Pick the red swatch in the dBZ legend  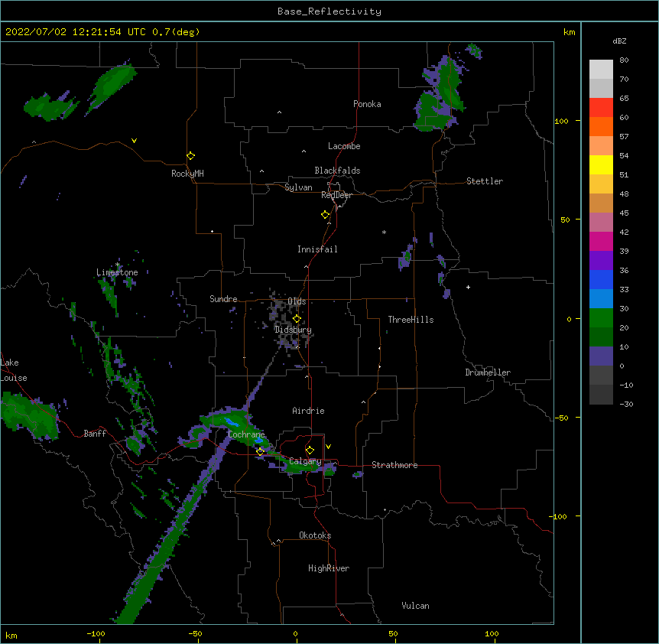[601, 107]
